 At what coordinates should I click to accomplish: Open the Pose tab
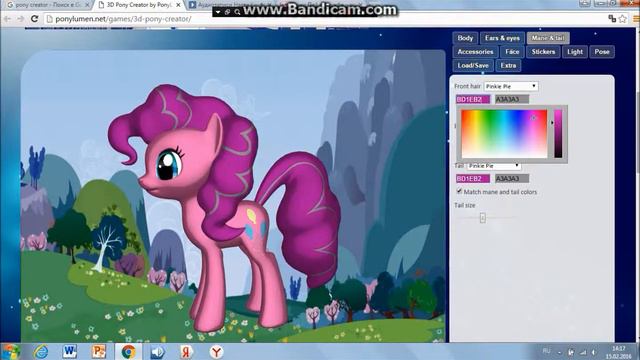602,52
